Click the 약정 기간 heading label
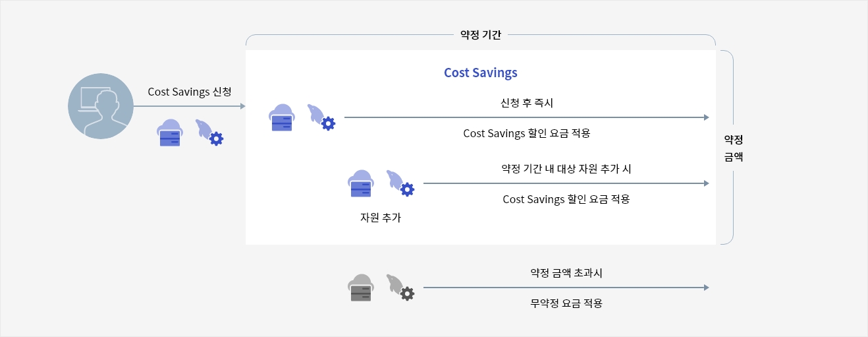 coord(481,35)
